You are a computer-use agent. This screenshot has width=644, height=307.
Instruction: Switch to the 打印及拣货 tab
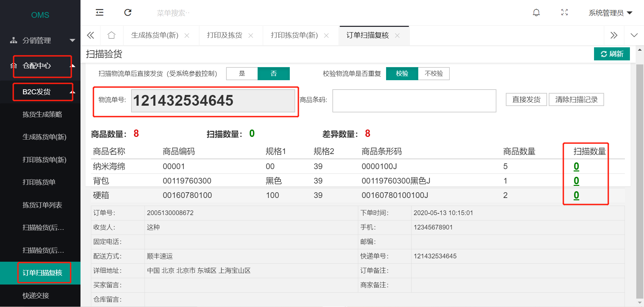[x=224, y=35]
